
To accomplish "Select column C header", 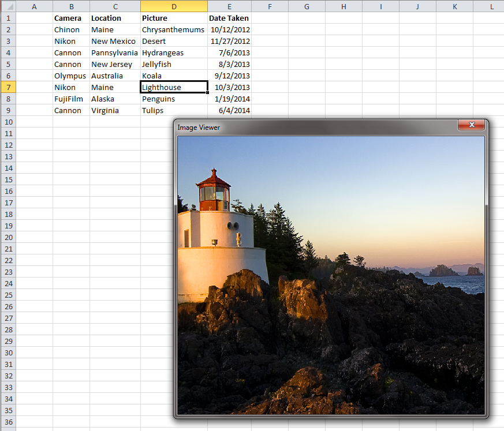I will 115,6.
